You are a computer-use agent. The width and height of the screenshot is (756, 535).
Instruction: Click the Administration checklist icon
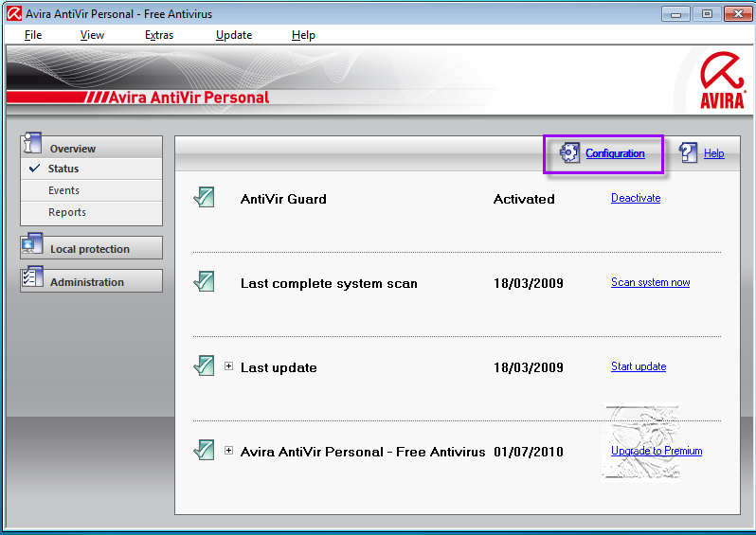[x=32, y=279]
